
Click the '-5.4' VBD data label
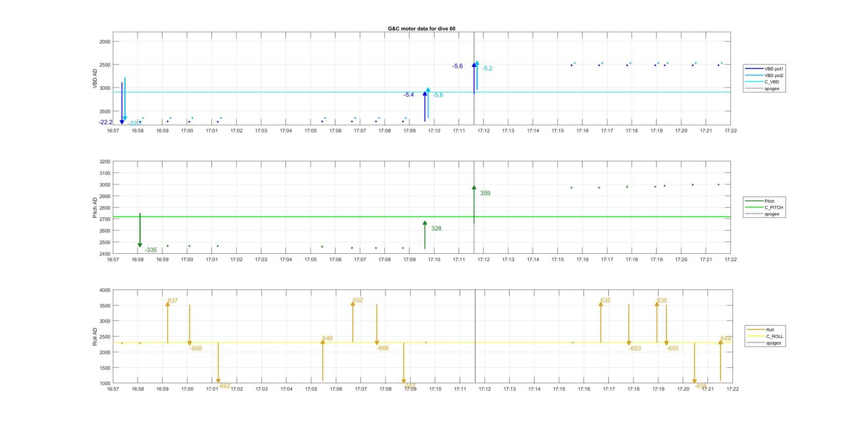click(409, 95)
